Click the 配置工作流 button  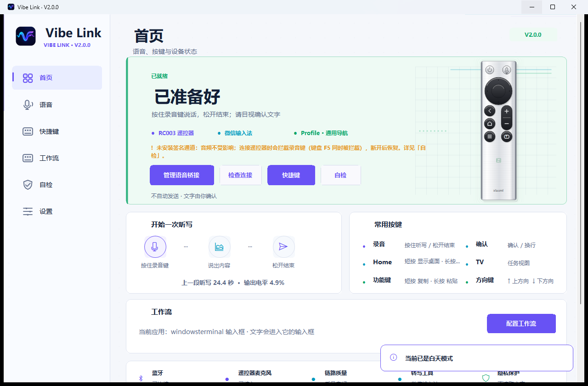pos(521,324)
